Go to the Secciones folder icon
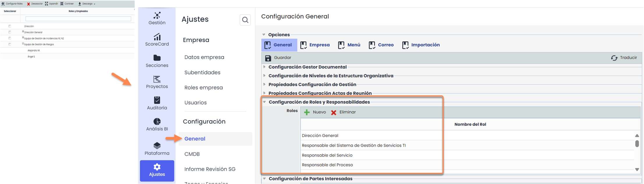644x184 pixels. pyautogui.click(x=157, y=58)
